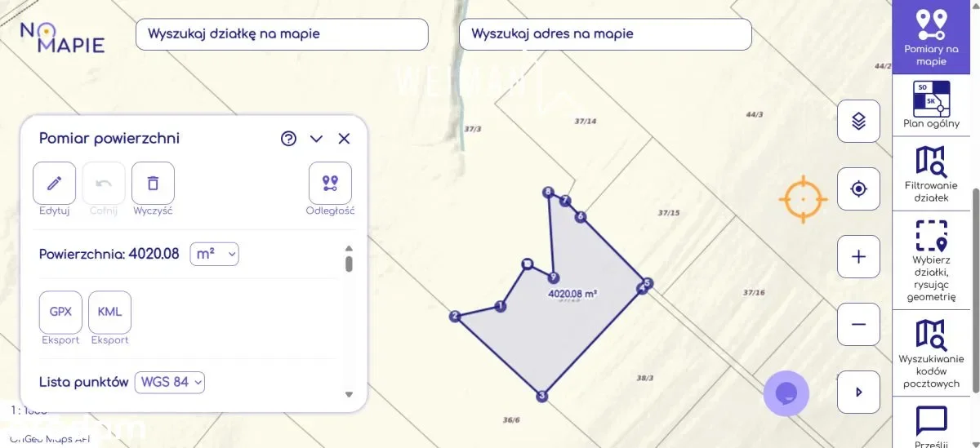Open the m² area unit dropdown
The height and width of the screenshot is (448, 980).
214,254
